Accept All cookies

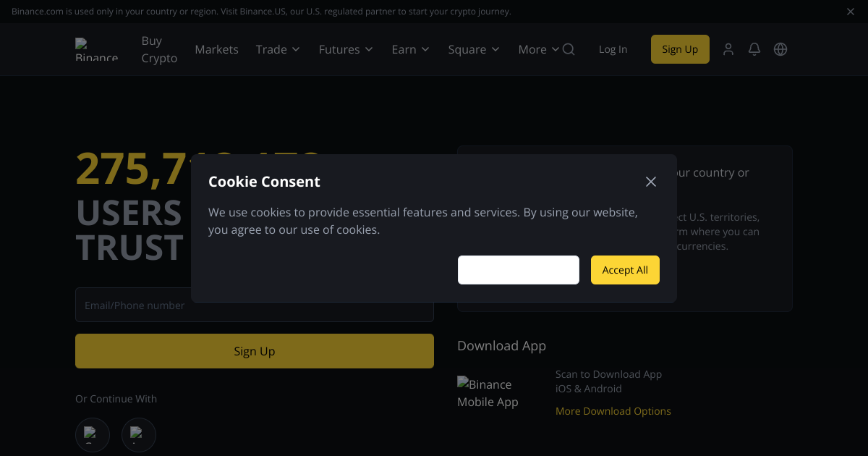(x=625, y=269)
